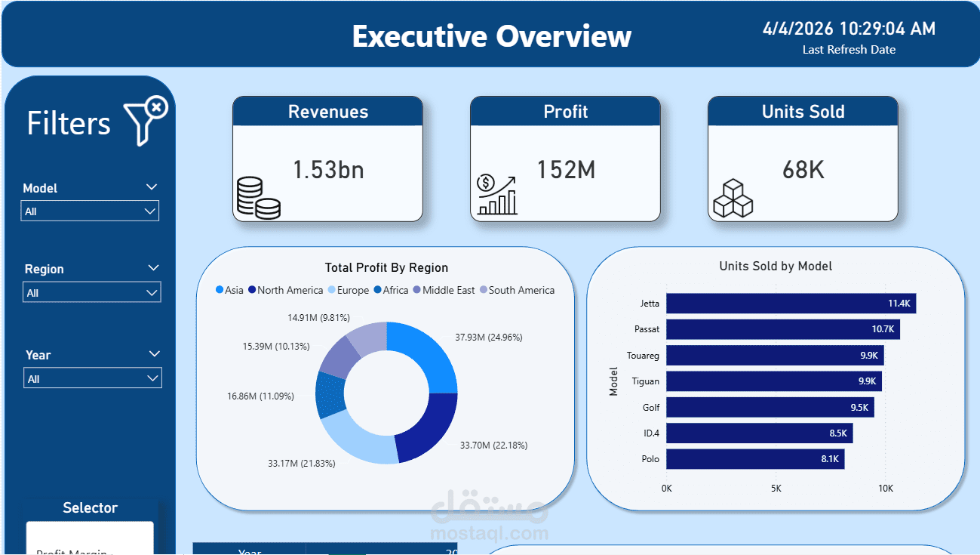Open the Region slicer All dropdown
Image resolution: width=980 pixels, height=555 pixels.
[x=92, y=292]
